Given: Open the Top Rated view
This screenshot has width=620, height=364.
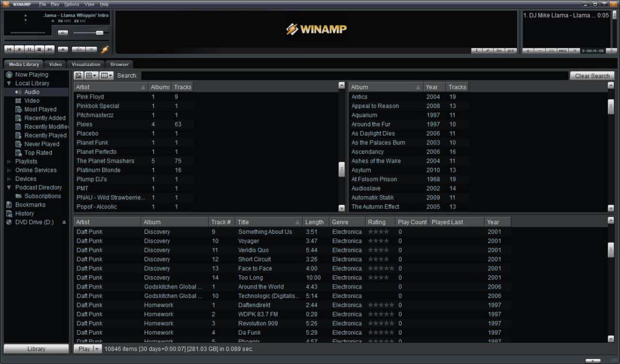Looking at the screenshot, I should tap(38, 153).
